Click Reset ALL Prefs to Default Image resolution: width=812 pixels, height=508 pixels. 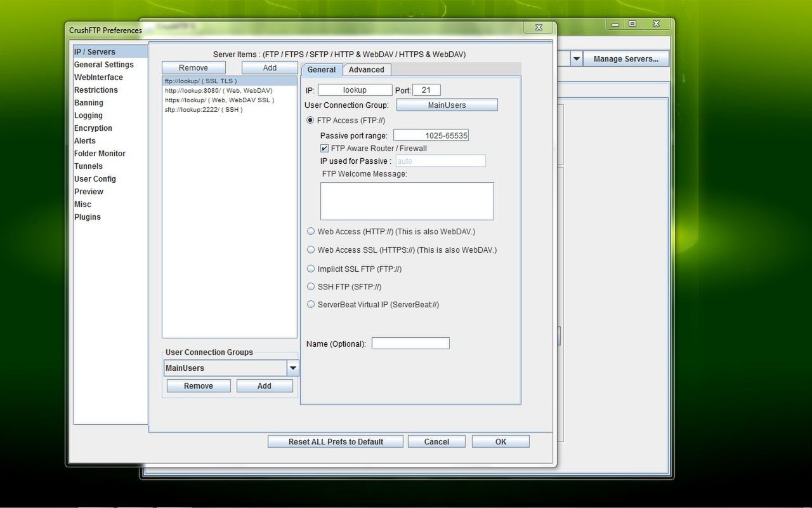click(336, 442)
